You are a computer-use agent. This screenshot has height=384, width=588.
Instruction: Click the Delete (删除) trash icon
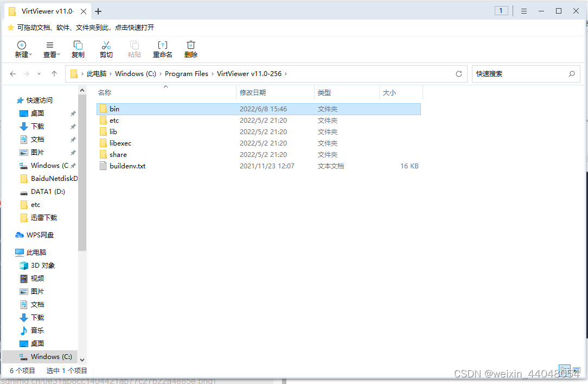tap(191, 45)
